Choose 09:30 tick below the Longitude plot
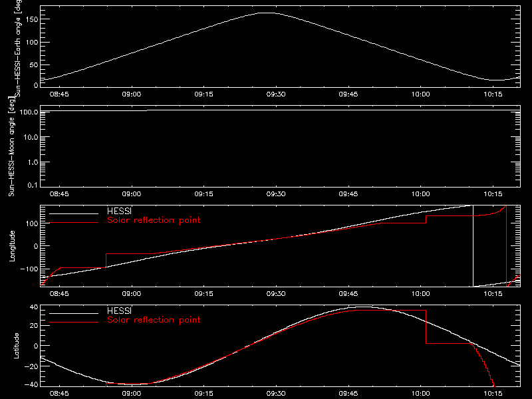This screenshot has width=532, height=399. (276, 294)
